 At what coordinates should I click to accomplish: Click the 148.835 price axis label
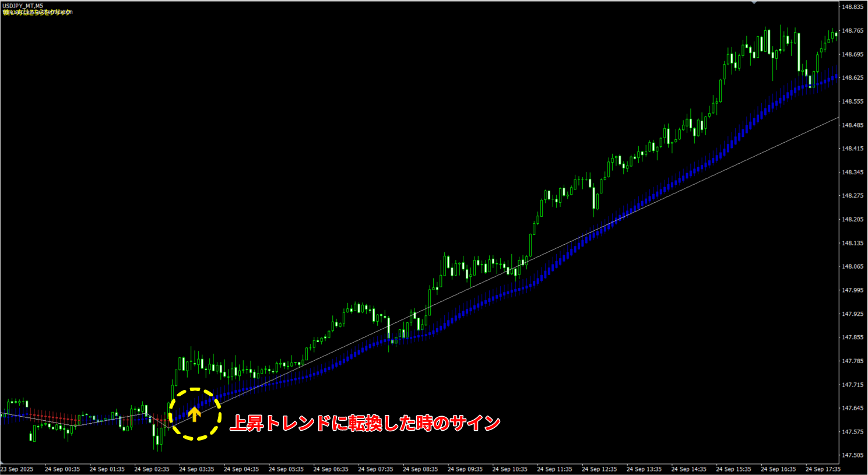coord(852,7)
